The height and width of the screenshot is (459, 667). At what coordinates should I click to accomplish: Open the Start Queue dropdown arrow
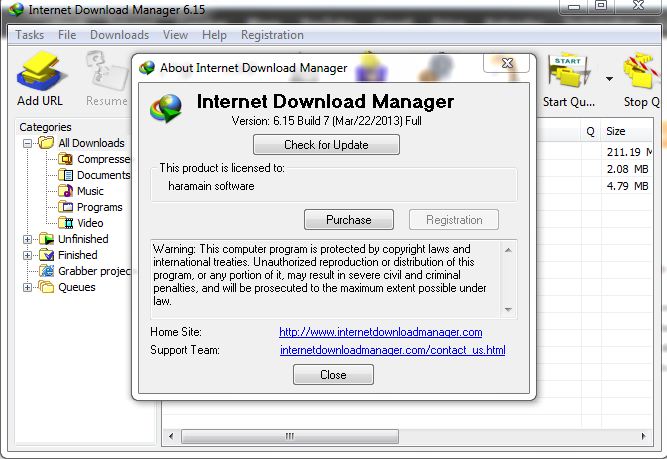pyautogui.click(x=609, y=79)
